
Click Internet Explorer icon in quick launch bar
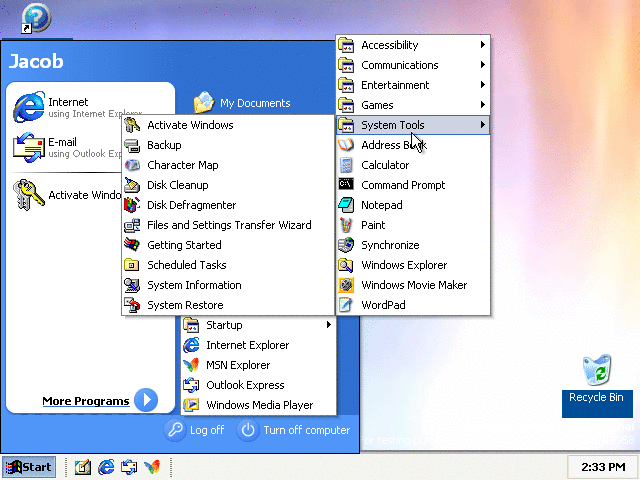click(x=106, y=467)
